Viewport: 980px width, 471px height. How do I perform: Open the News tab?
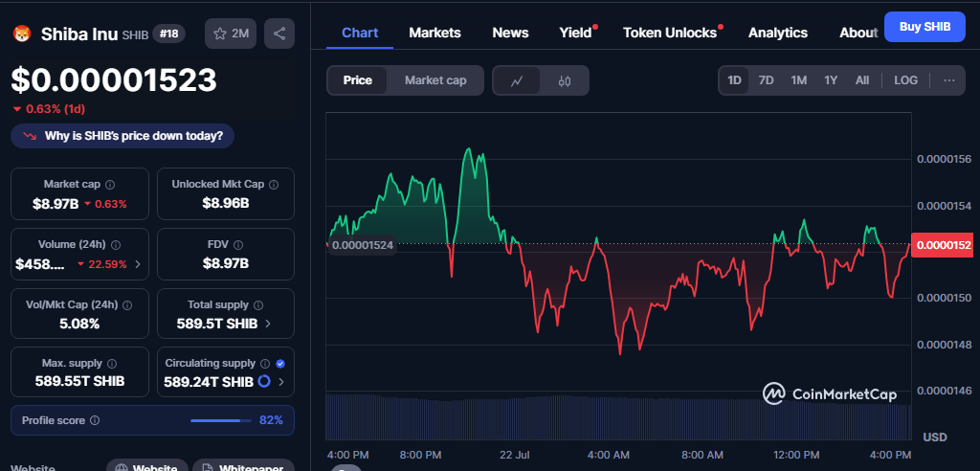click(x=510, y=33)
